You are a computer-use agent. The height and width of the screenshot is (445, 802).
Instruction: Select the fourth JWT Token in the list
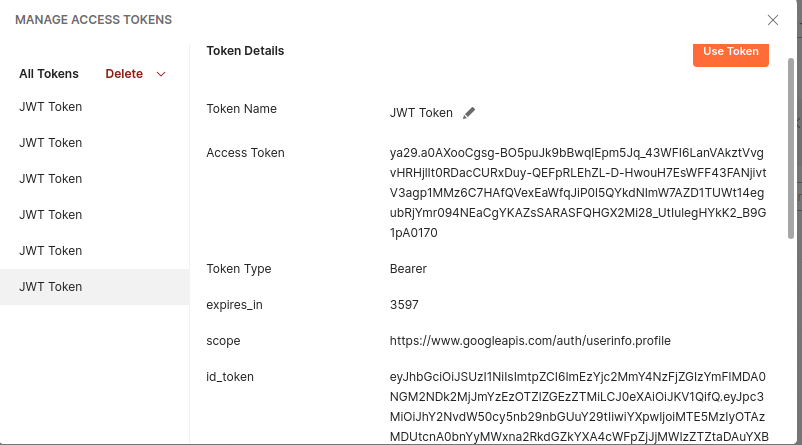pyautogui.click(x=51, y=215)
